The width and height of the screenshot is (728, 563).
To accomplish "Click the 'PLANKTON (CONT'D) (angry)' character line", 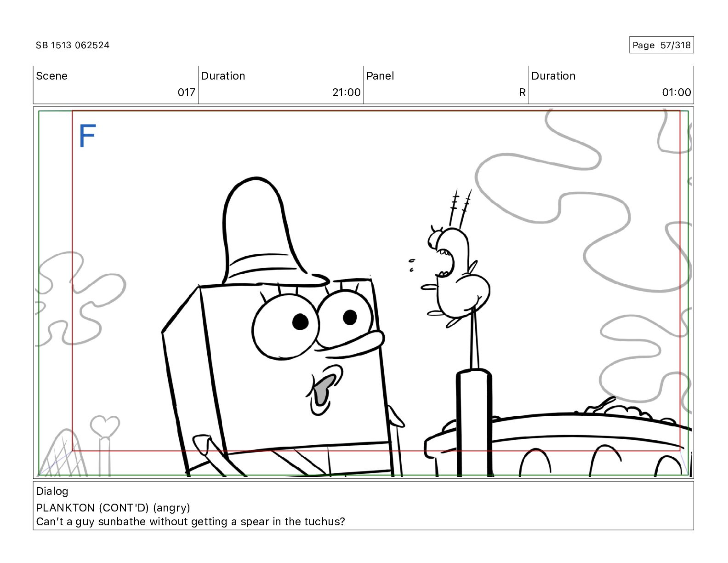I will (113, 508).
